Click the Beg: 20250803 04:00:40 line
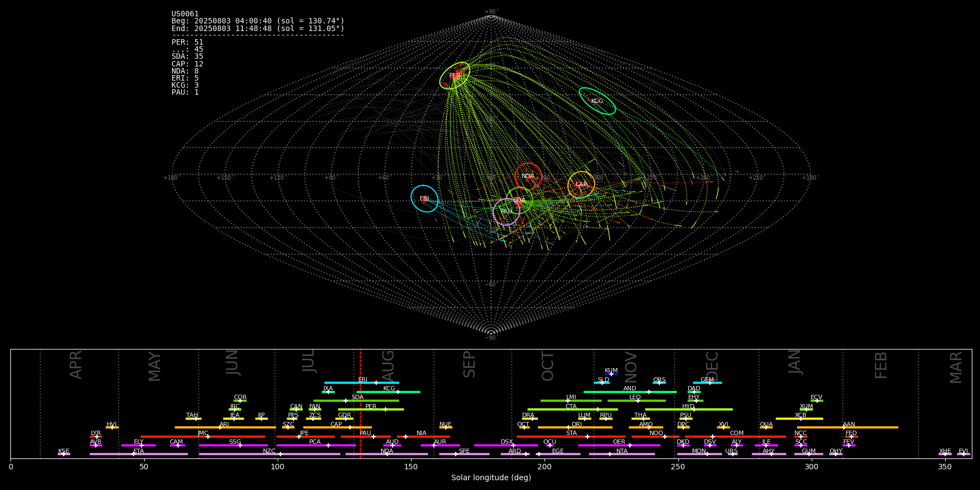980x490 pixels. [x=258, y=21]
